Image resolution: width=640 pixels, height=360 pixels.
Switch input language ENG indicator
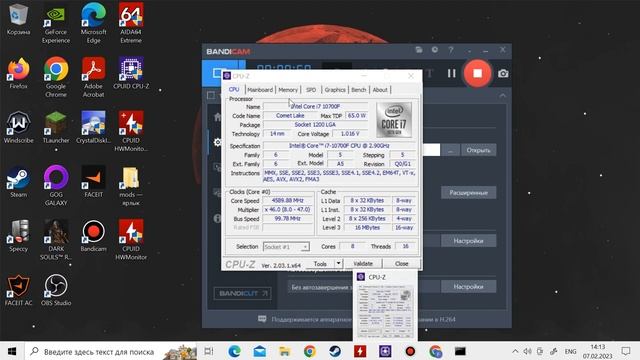(x=571, y=351)
